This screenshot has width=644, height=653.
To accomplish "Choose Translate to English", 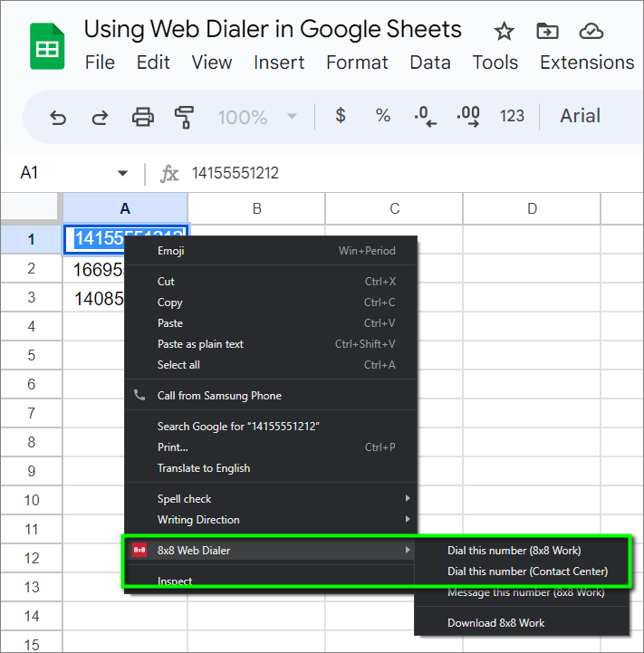I will pos(271,468).
